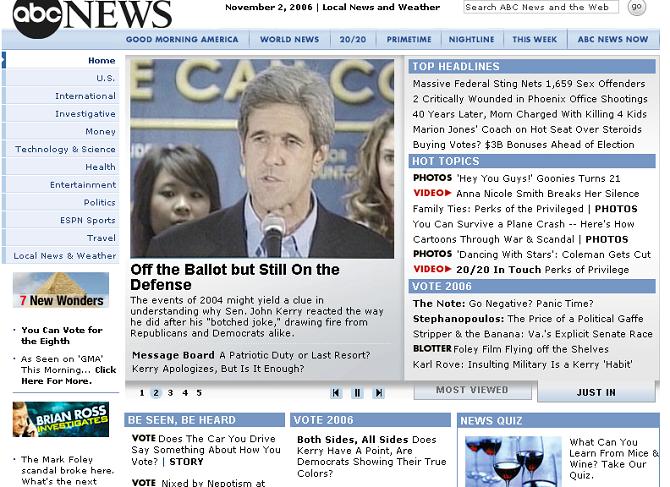Screen dimensions: 670x487
Task: Open the ESPN Sports section
Action: [x=62, y=220]
